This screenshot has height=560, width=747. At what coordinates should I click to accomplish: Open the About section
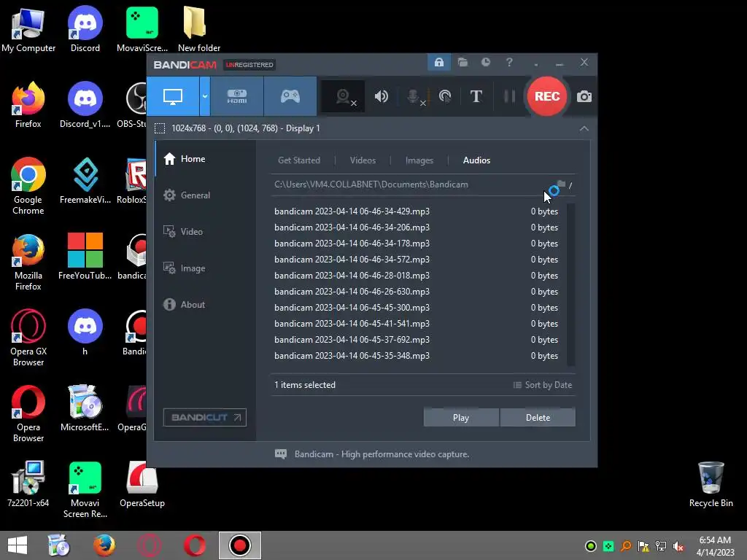(205, 305)
